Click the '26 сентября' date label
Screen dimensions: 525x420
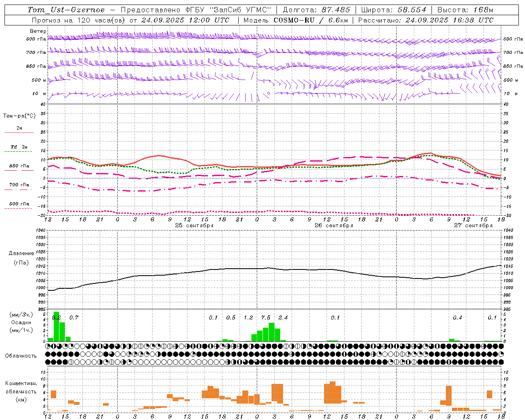(x=334, y=226)
